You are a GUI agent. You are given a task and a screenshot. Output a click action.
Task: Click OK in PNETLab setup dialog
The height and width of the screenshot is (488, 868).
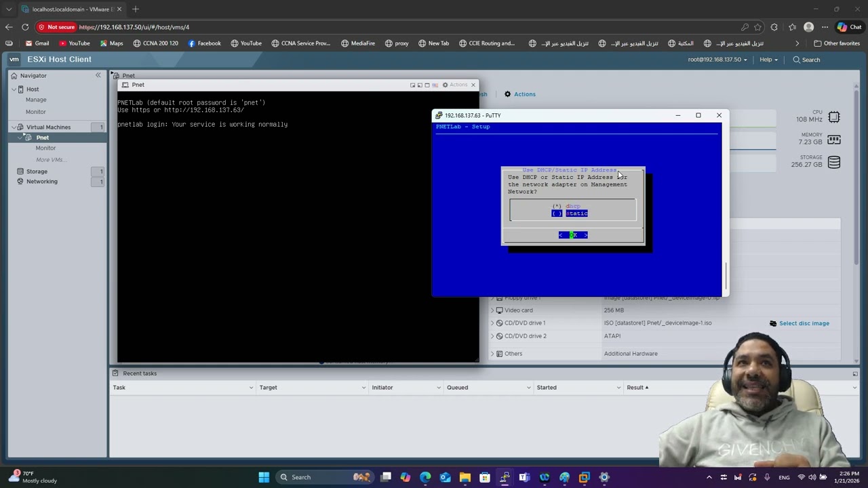(x=573, y=235)
